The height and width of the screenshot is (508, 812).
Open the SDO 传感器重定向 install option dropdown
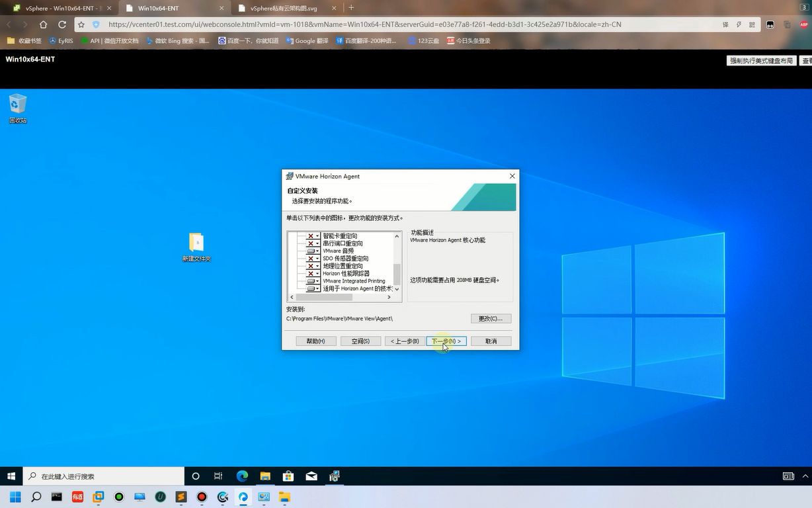point(313,259)
